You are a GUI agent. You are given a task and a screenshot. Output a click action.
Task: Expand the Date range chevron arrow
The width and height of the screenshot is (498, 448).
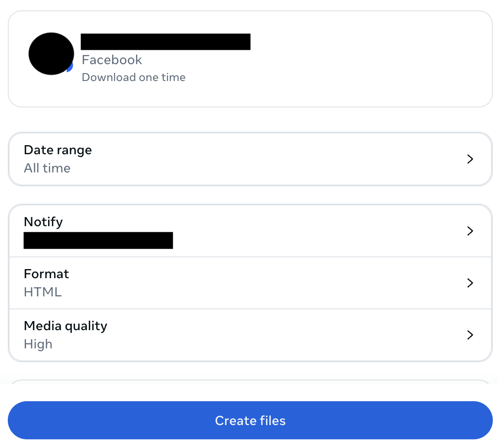(470, 159)
